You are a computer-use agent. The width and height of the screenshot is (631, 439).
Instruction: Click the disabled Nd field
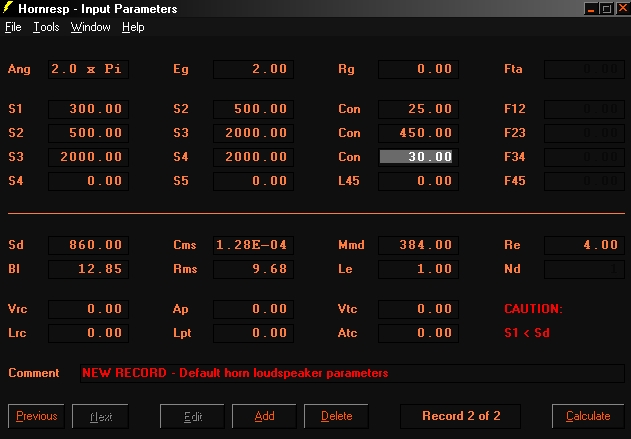point(584,269)
